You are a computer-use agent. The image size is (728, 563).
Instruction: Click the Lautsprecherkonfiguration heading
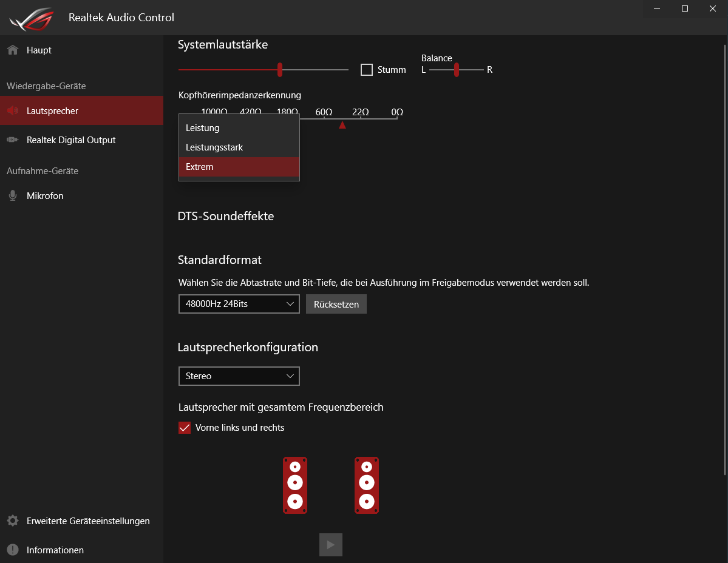pyautogui.click(x=248, y=347)
